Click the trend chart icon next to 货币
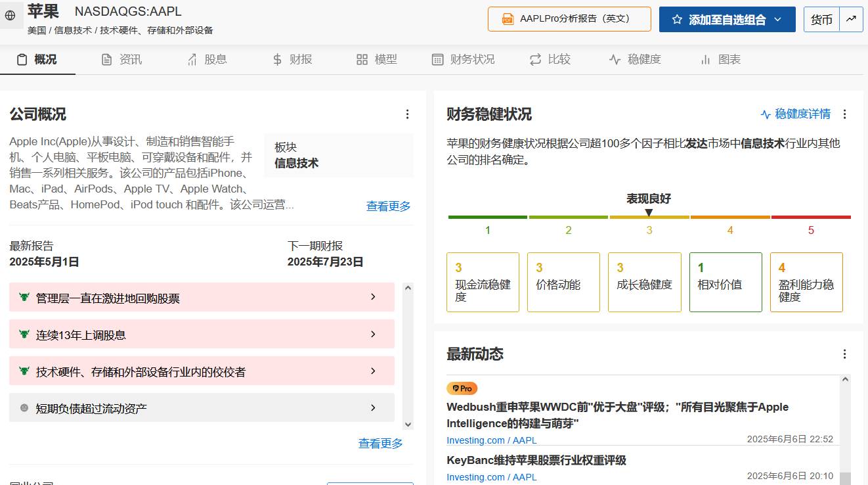This screenshot has width=868, height=485. point(851,19)
